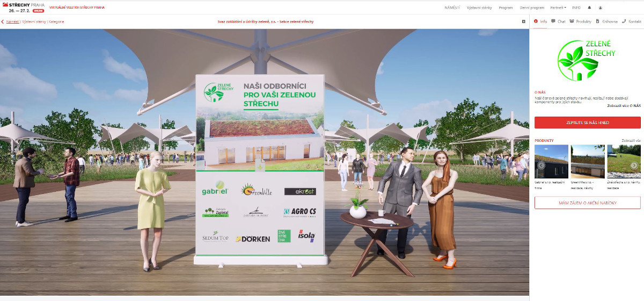This screenshot has height=301, width=644.
Task: Click MÁM ZÁJEM O AKČNÍ NABÍDKY button
Action: (x=588, y=203)
